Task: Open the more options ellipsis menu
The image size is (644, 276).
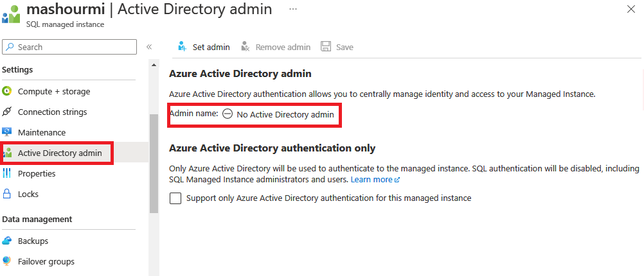Action: [x=293, y=10]
